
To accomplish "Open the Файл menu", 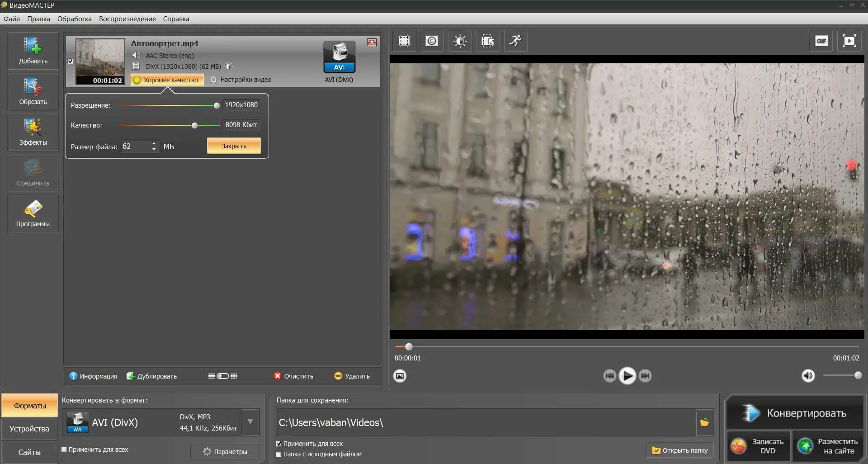I will pyautogui.click(x=12, y=19).
